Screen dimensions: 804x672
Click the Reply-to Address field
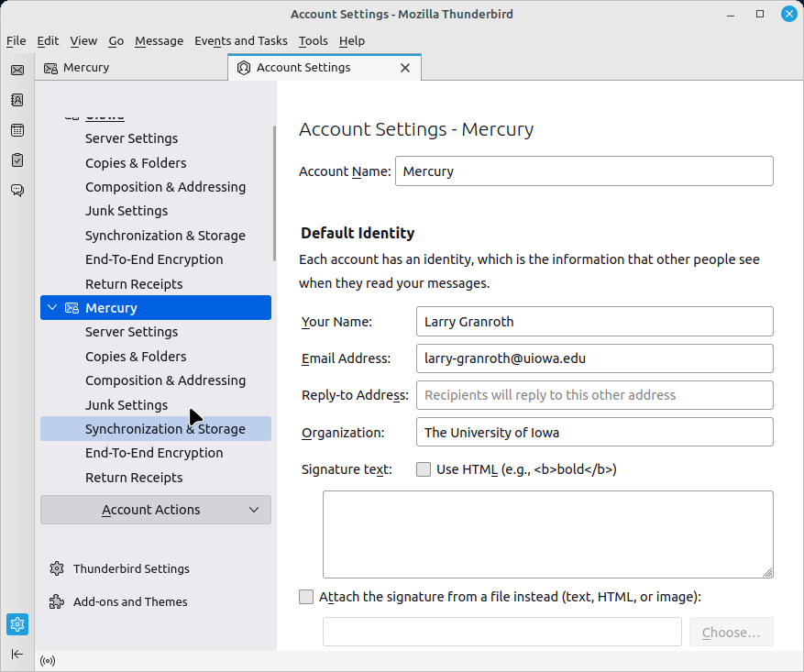coord(594,395)
